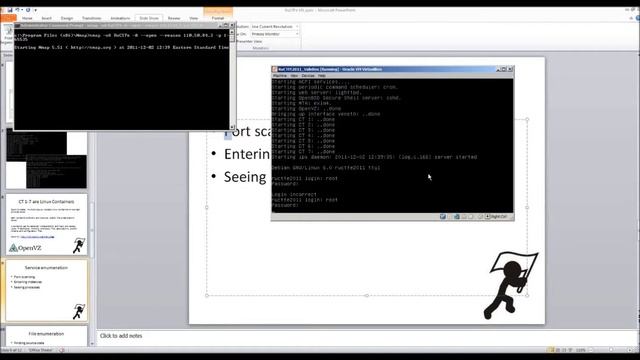Click the 'Office Theme' status bar label
The image size is (640, 360).
click(x=40, y=350)
